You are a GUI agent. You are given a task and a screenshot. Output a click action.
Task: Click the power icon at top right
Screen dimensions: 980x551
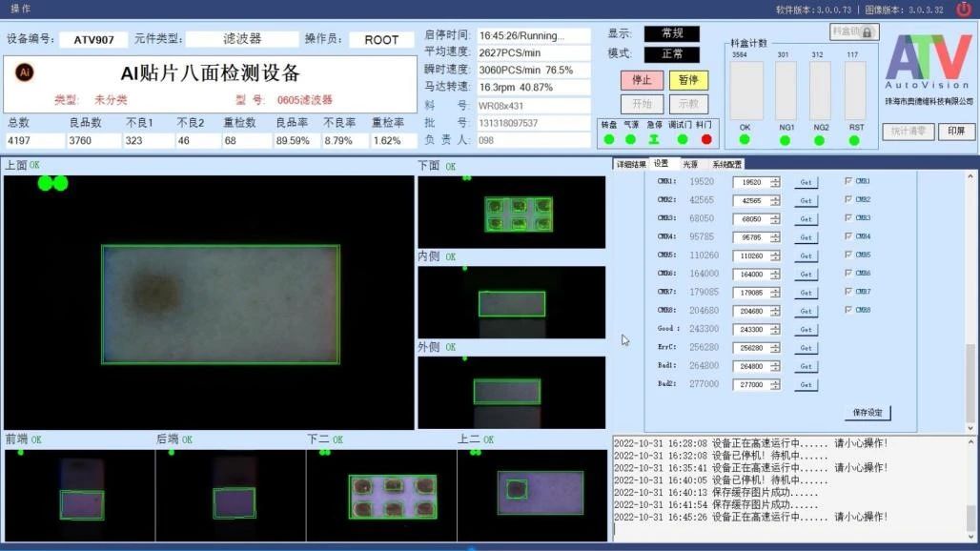[x=966, y=8]
